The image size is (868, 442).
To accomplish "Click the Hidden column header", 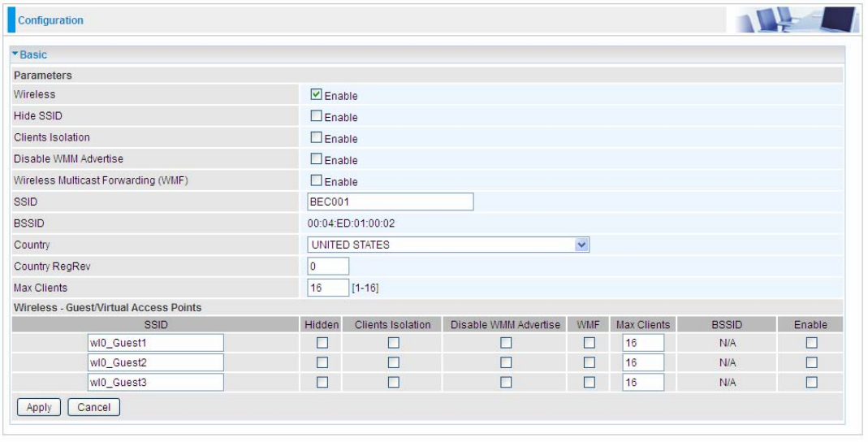I will pos(322,325).
